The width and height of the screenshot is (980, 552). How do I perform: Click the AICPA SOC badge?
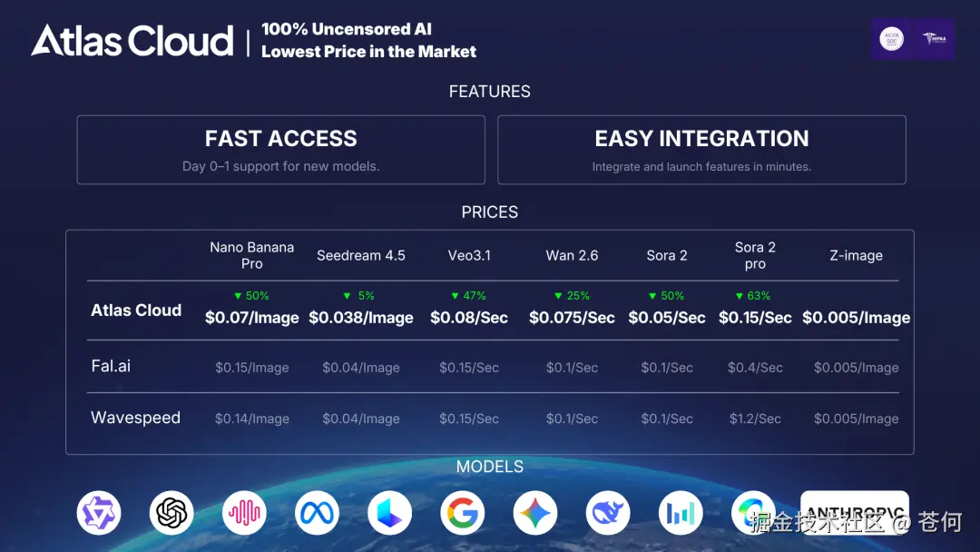(892, 39)
